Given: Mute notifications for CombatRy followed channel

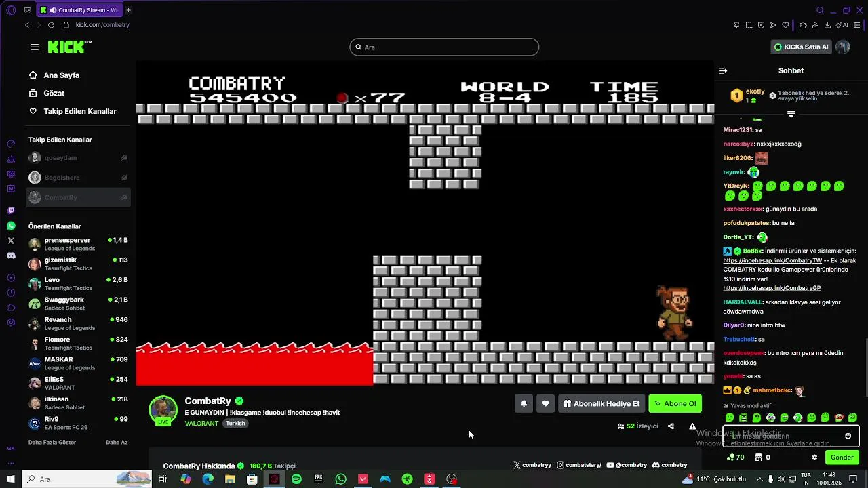Looking at the screenshot, I should pos(124,197).
